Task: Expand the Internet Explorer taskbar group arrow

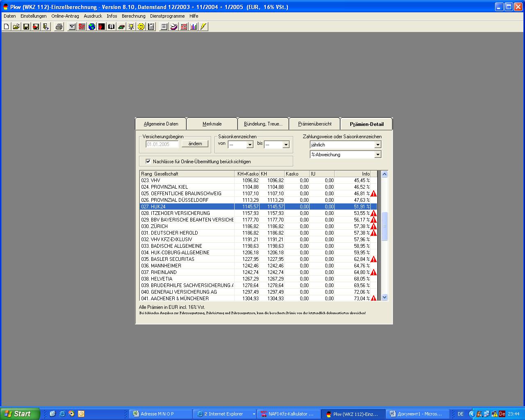Action: coord(254,414)
